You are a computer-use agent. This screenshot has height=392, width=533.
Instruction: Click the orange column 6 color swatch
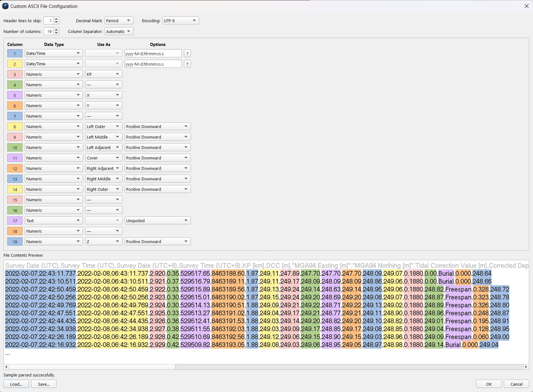click(15, 106)
